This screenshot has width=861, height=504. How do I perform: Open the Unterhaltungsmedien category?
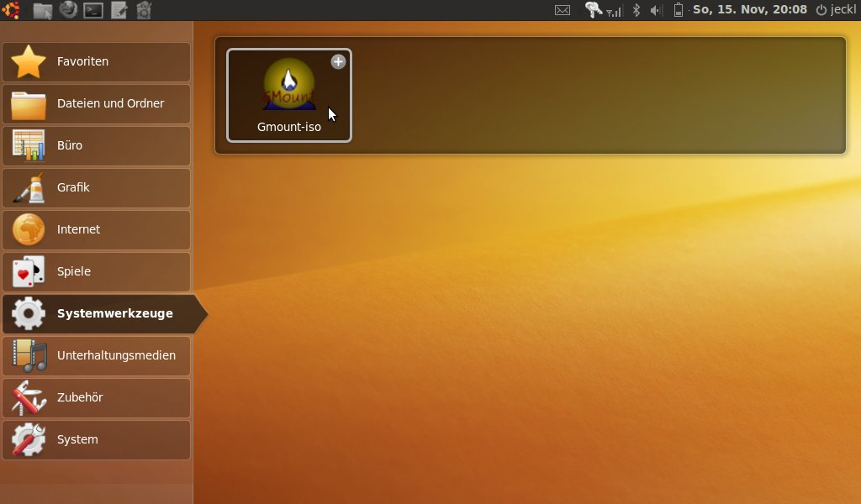coord(97,356)
